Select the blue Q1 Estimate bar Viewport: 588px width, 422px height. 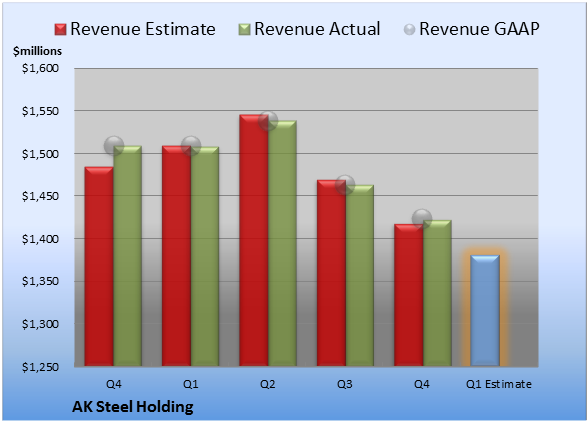tap(485, 311)
